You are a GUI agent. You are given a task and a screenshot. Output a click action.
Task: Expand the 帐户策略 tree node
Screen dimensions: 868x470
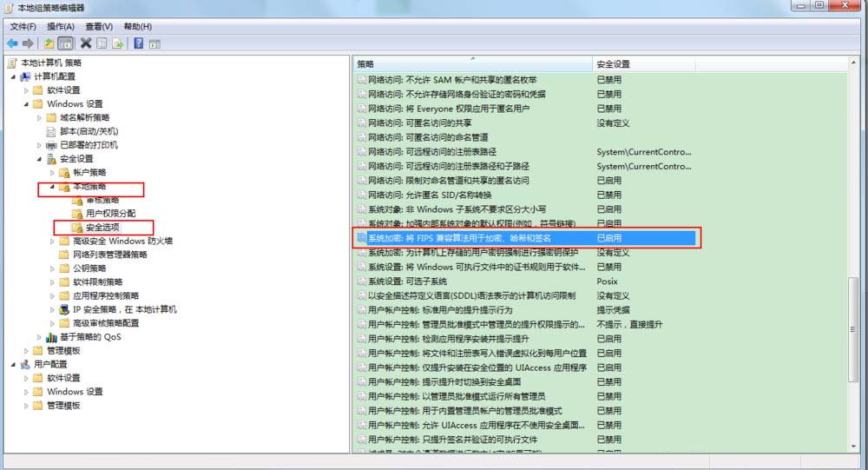click(51, 173)
